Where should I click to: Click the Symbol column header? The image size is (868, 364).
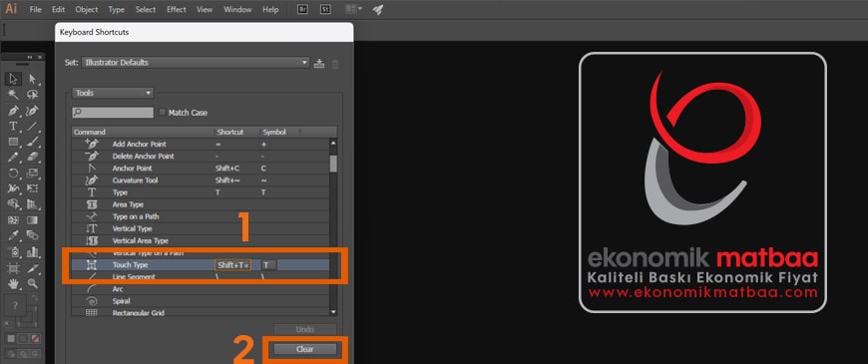point(280,133)
